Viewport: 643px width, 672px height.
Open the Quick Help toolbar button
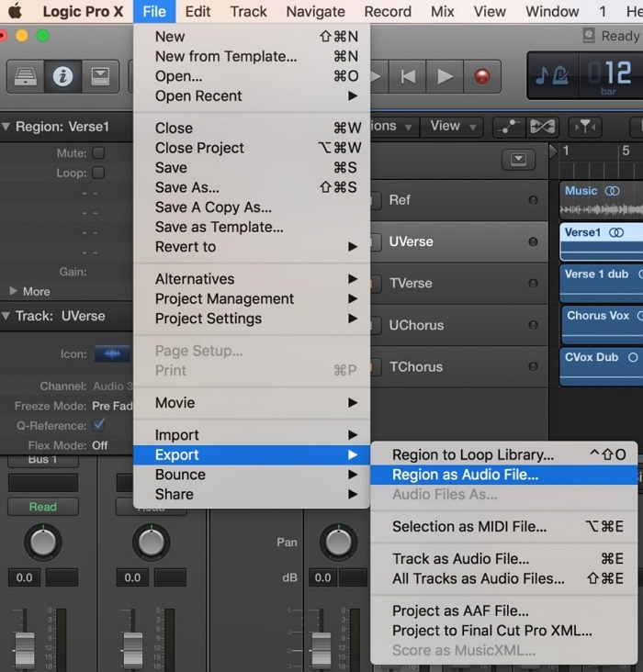tap(100, 77)
